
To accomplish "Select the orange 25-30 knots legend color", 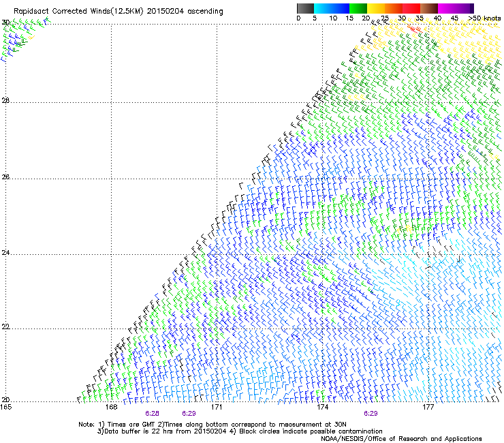I will coord(394,8).
